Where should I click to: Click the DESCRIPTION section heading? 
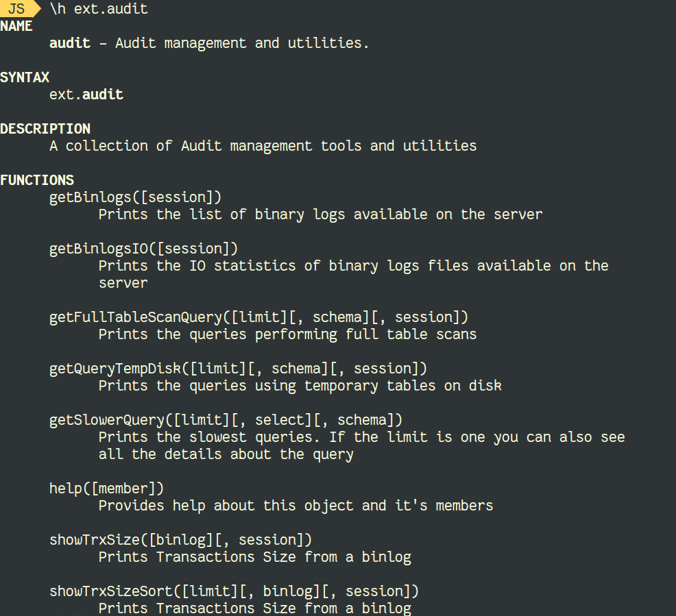point(45,128)
